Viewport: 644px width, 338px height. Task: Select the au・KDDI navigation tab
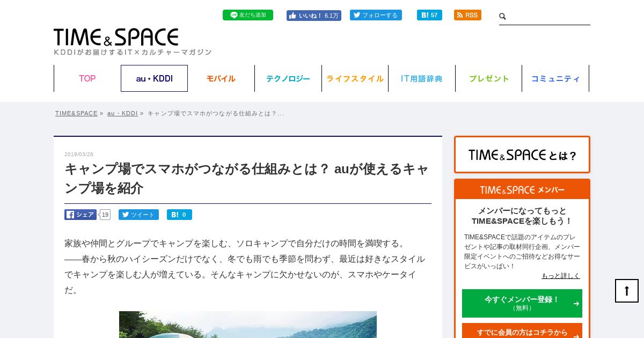(154, 78)
